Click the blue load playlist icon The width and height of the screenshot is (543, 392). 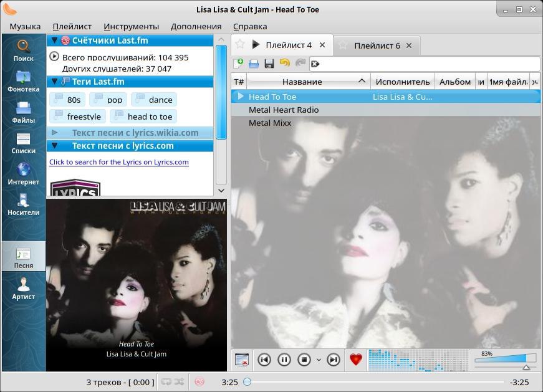[x=254, y=64]
